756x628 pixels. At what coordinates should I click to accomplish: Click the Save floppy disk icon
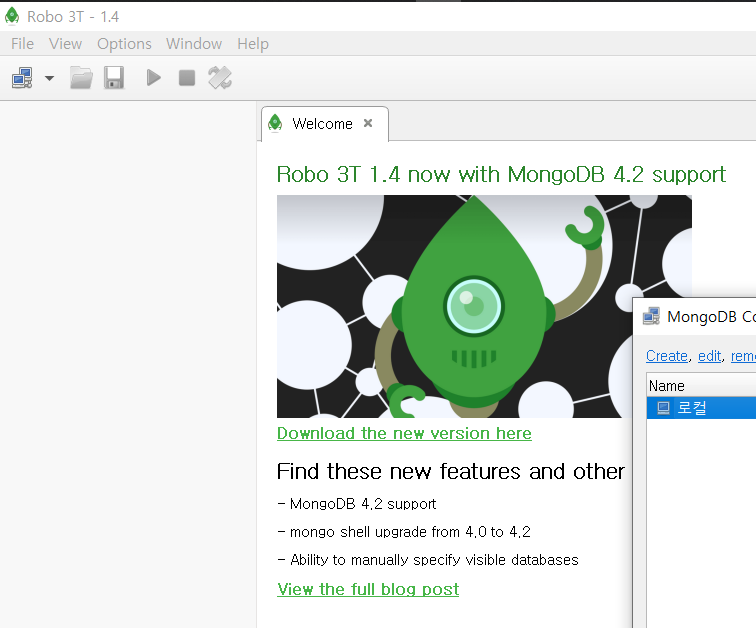(114, 78)
